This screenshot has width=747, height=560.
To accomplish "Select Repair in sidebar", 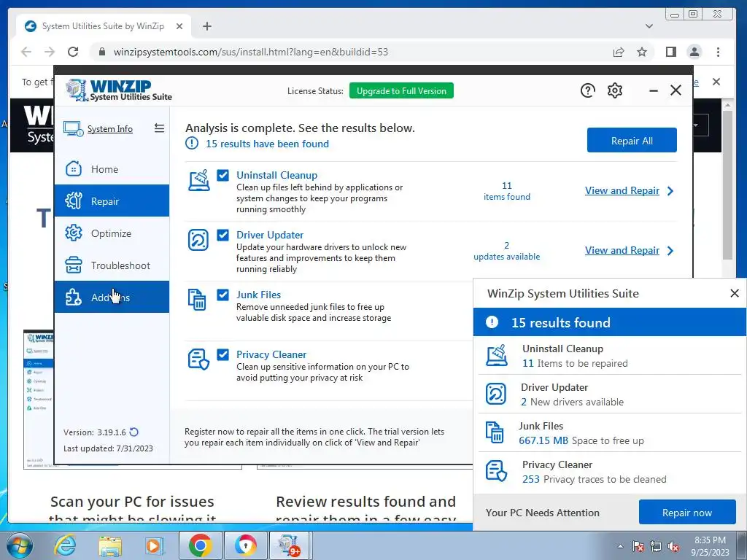I will (112, 201).
